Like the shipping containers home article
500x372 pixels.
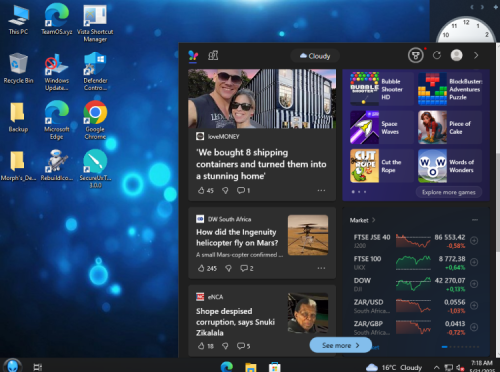pyautogui.click(x=201, y=190)
